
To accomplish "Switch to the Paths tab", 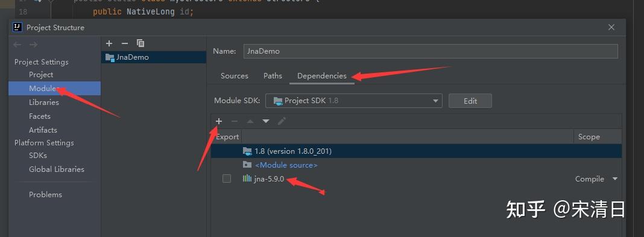I will click(273, 76).
